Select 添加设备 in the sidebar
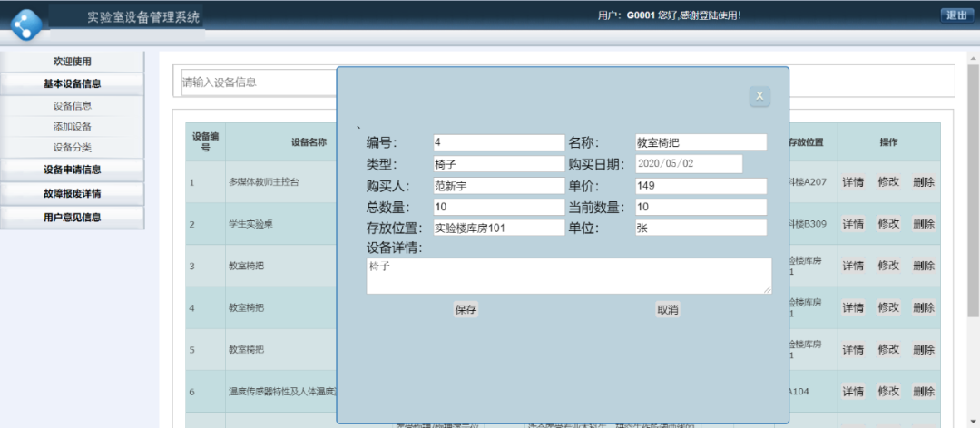 click(73, 127)
